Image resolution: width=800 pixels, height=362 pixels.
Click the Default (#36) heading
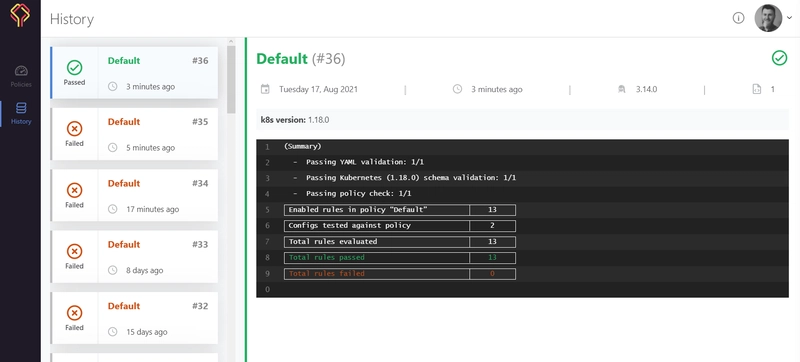tap(301, 59)
